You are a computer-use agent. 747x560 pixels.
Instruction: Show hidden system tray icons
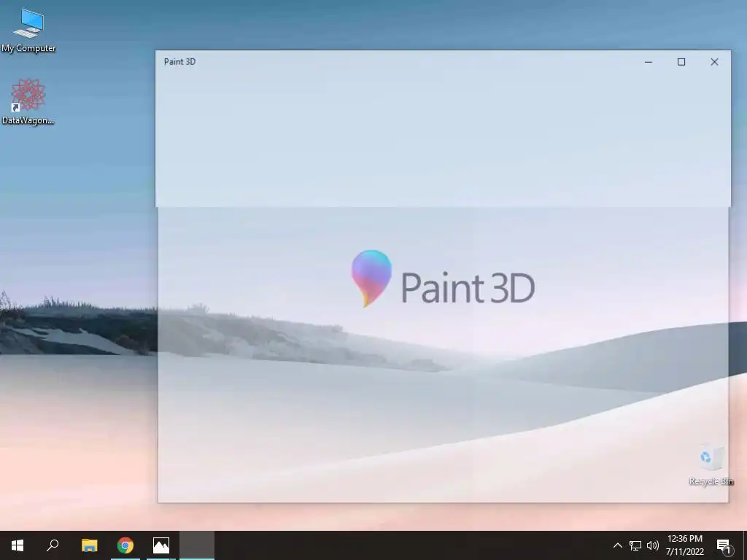pyautogui.click(x=617, y=545)
